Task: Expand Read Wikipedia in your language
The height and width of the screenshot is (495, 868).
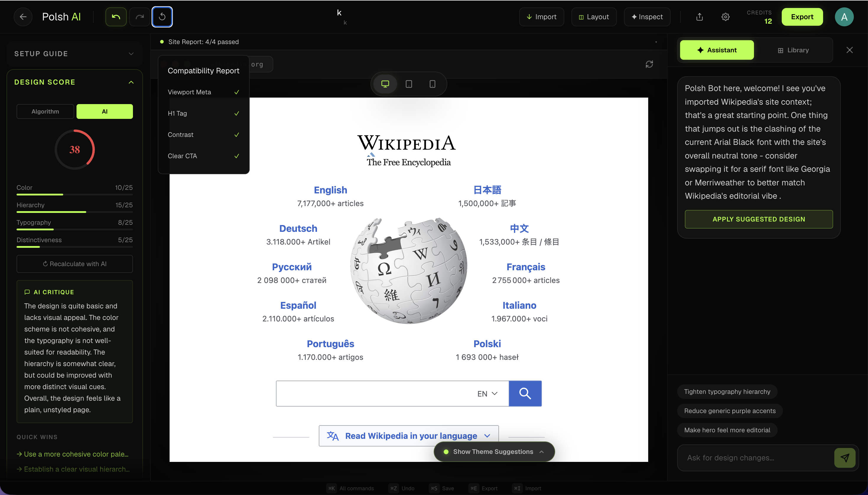Action: pyautogui.click(x=409, y=436)
